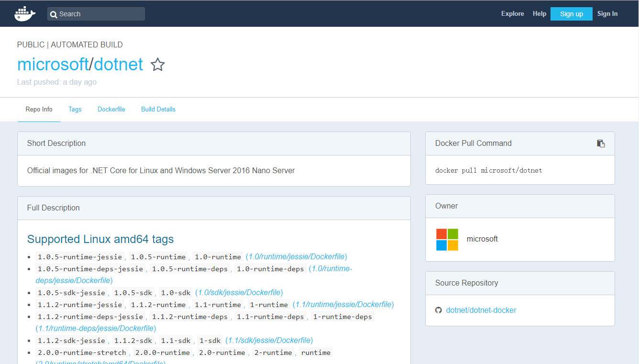Click the 1.0.5-runtime-deps-jessie tag
Image resolution: width=639 pixels, height=364 pixels.
point(90,269)
